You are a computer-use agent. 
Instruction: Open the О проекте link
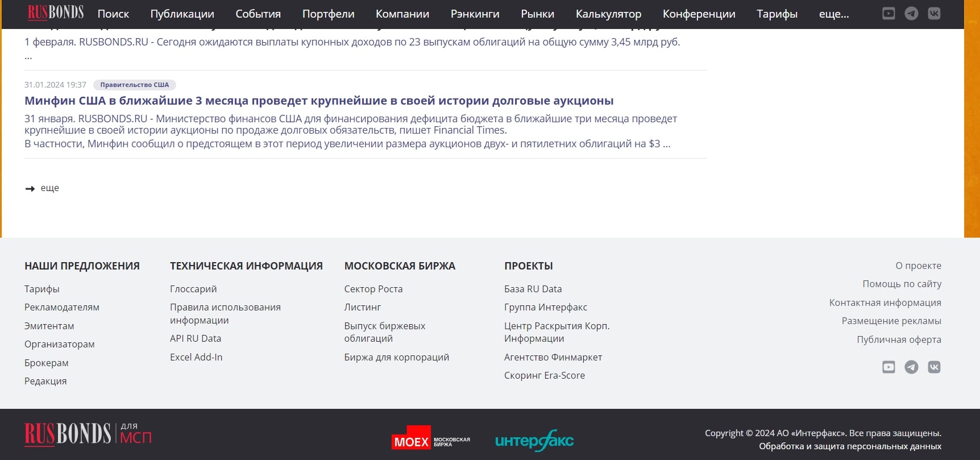coord(918,266)
